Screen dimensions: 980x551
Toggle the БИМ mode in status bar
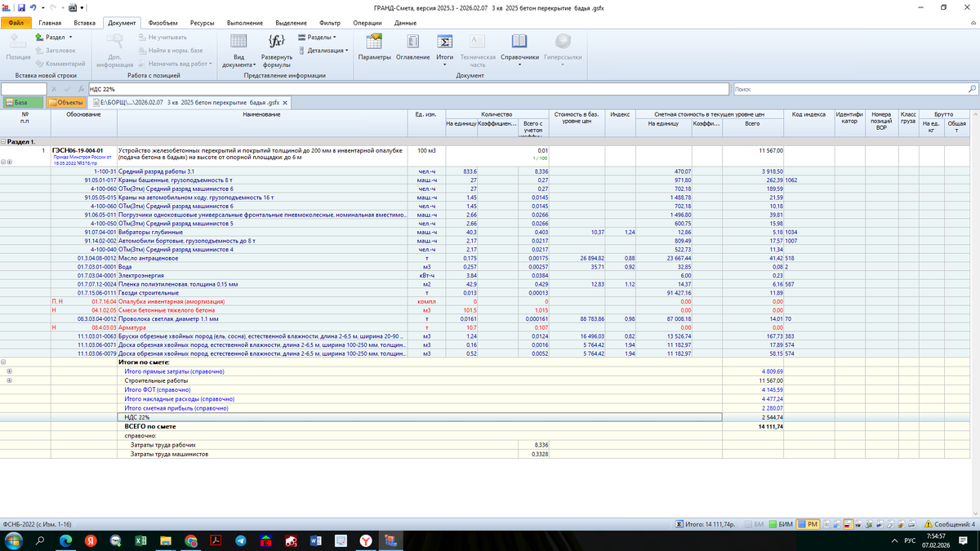(x=782, y=523)
